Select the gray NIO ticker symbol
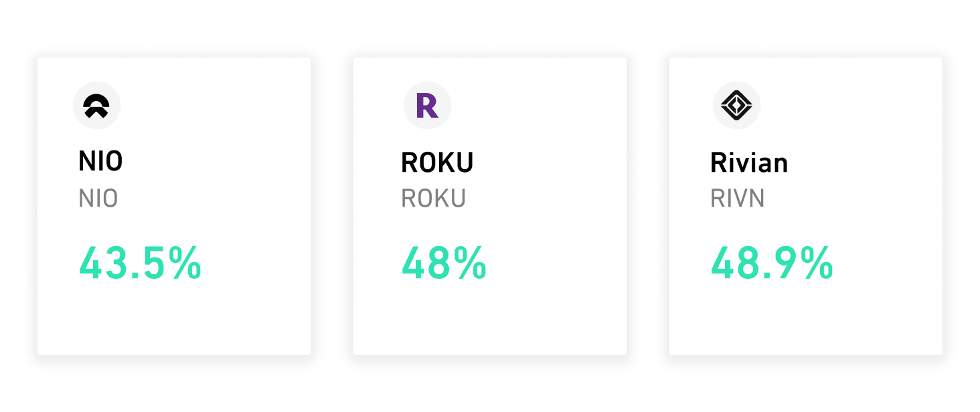980x412 pixels. [98, 199]
